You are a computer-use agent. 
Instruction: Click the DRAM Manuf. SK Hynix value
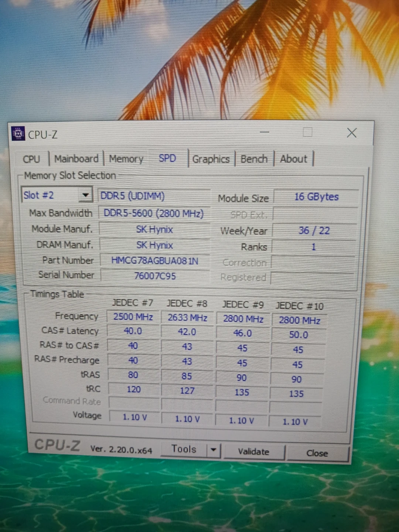tap(154, 245)
